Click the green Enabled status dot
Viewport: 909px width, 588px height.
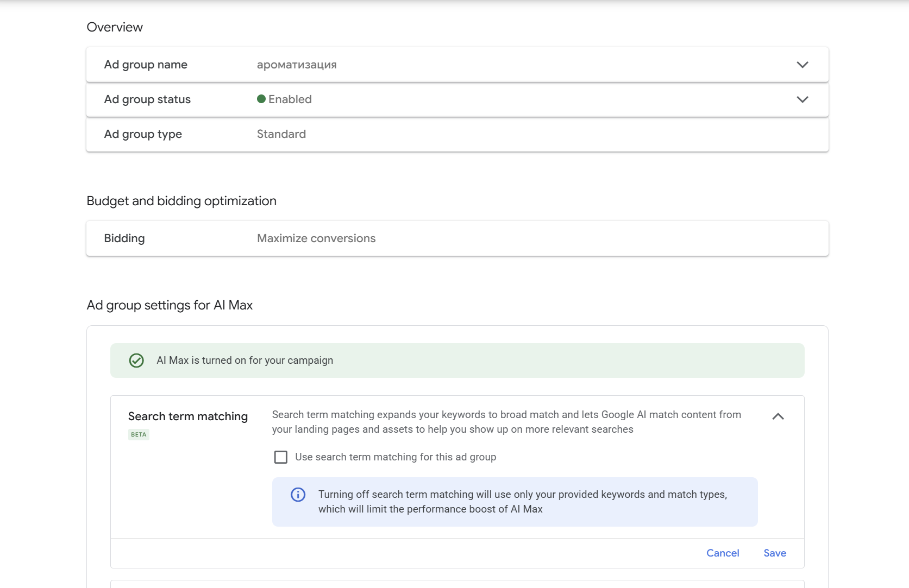261,99
